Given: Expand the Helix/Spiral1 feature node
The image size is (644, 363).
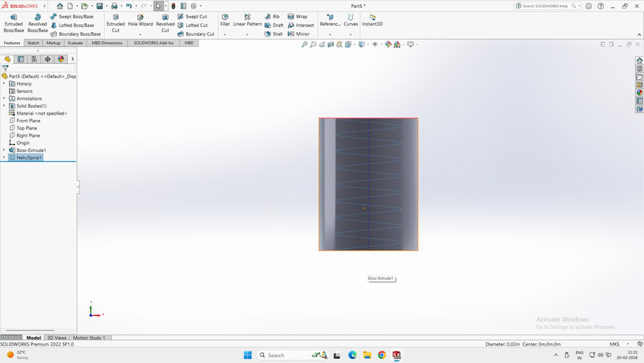Looking at the screenshot, I should click(x=4, y=157).
